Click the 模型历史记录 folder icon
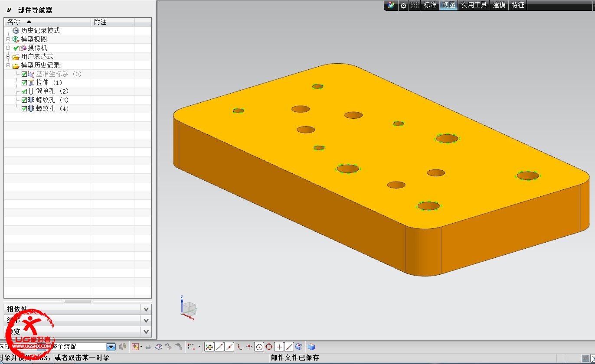 [x=16, y=65]
